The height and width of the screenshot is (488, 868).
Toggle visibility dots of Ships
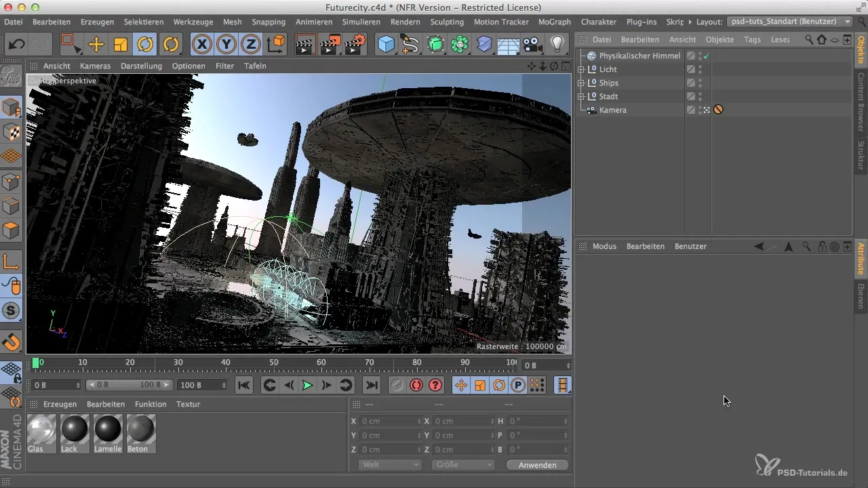tap(700, 83)
